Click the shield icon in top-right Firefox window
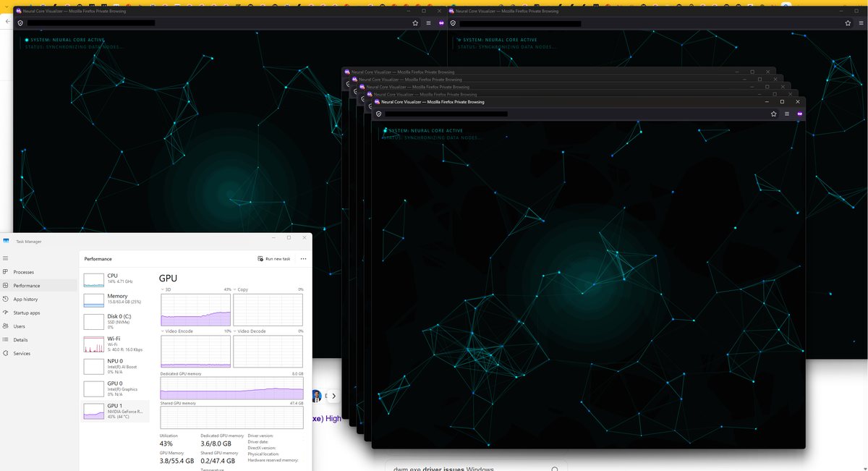The image size is (868, 471). (453, 23)
